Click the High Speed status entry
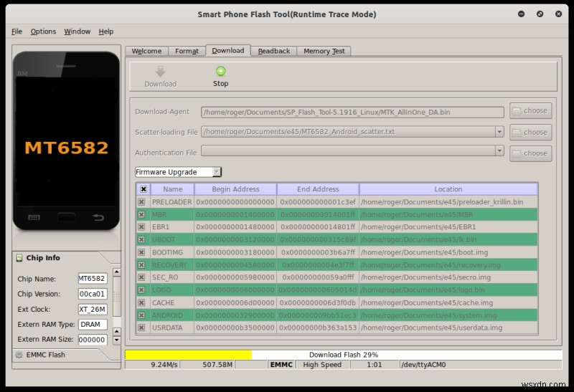The image size is (574, 392). (x=322, y=365)
